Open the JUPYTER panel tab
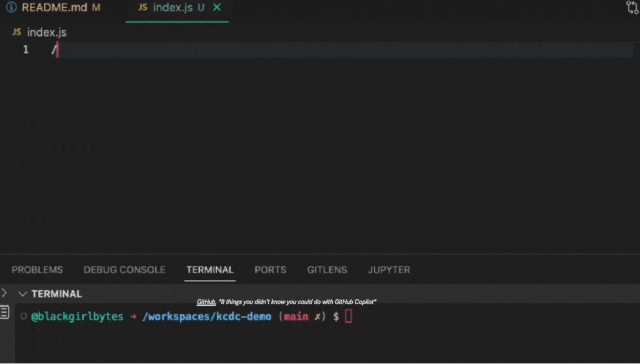Viewport: 640px width, 364px height. (x=389, y=270)
